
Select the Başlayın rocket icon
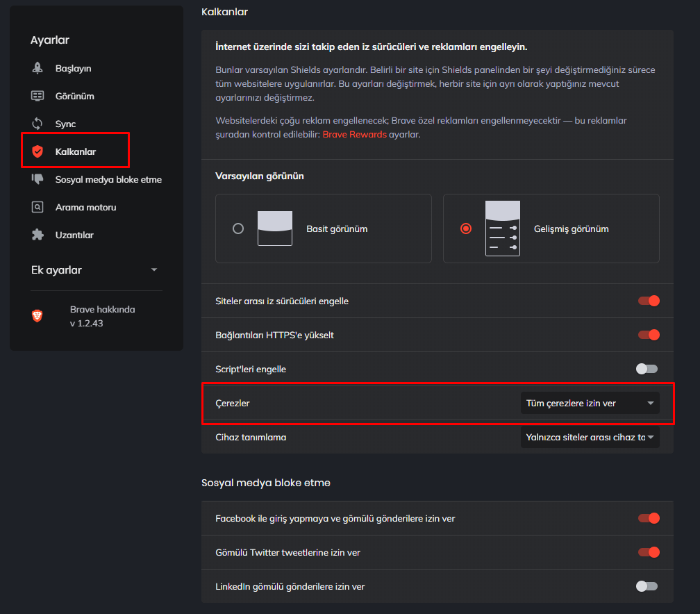click(37, 68)
